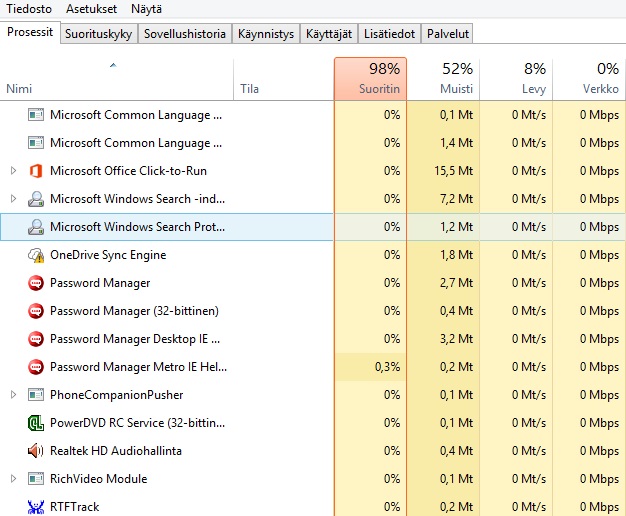This screenshot has width=626, height=516.
Task: Click the 1,4 Mt Microsoft Common Language icon
Action: [36, 143]
